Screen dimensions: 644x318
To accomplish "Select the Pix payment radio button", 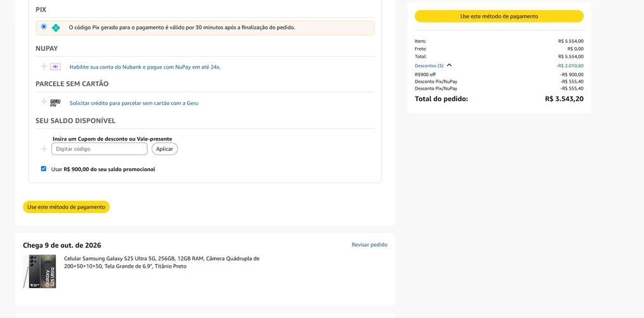I will tap(44, 27).
